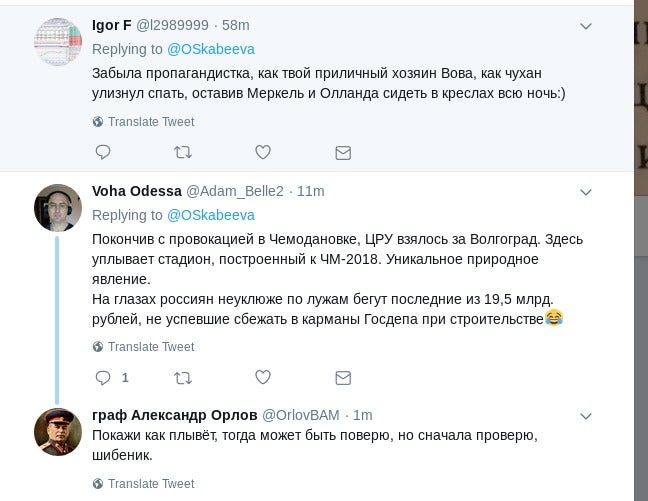The width and height of the screenshot is (648, 501).
Task: Send Igor F's tweet via direct message
Action: (343, 152)
